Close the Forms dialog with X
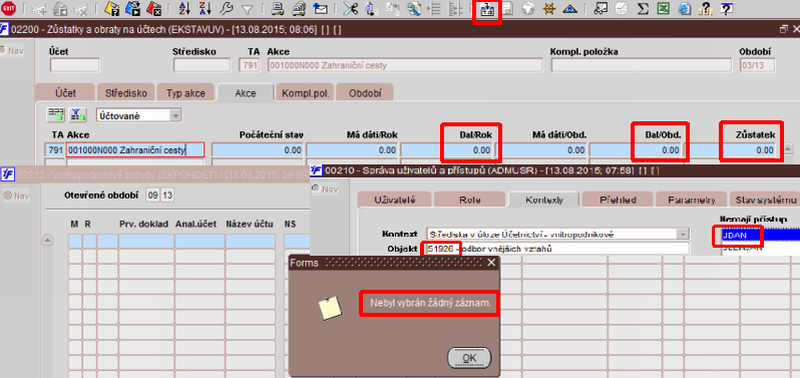Screen dimensions: 800x378 pyautogui.click(x=491, y=263)
